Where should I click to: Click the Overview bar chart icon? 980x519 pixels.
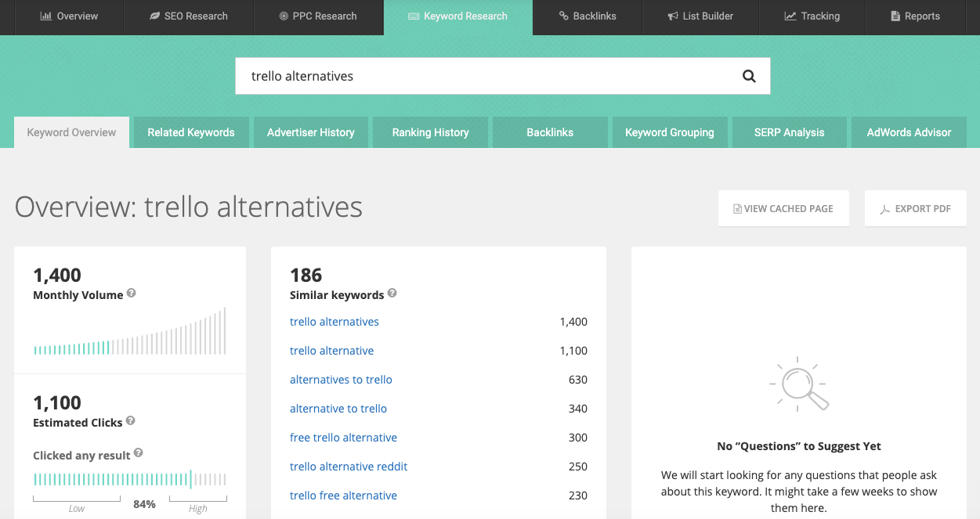pos(45,16)
